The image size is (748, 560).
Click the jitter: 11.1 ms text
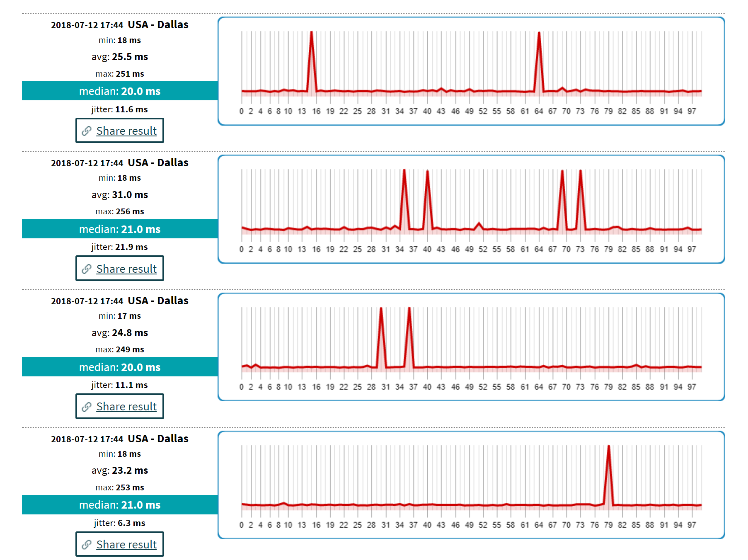[120, 385]
